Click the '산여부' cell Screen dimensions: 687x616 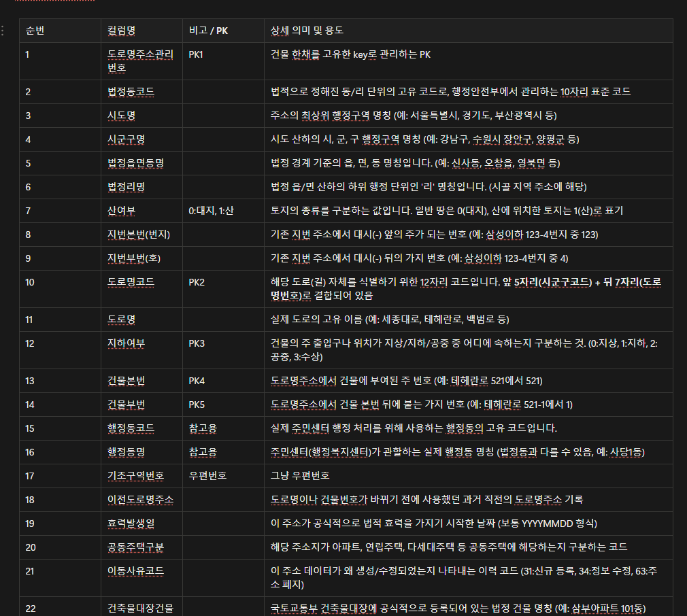(141, 211)
